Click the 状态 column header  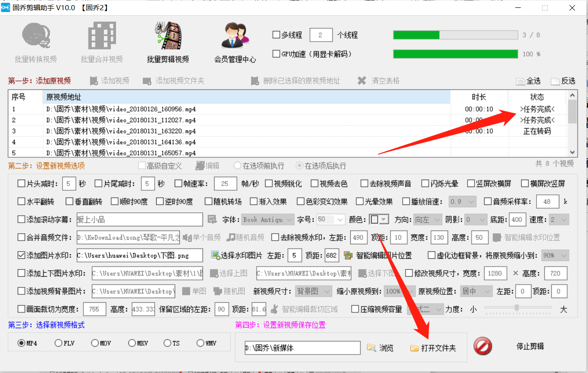tap(537, 97)
